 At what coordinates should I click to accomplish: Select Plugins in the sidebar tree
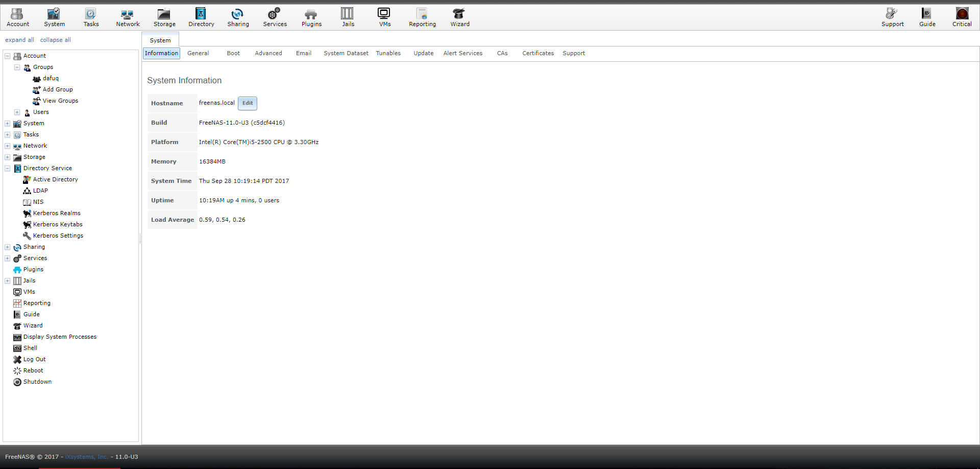(33, 270)
